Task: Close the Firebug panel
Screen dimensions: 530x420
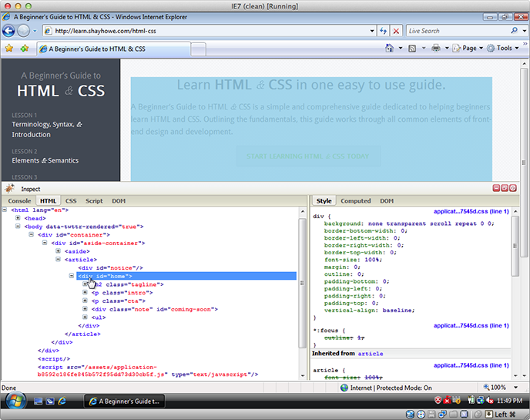Action: tap(513, 188)
